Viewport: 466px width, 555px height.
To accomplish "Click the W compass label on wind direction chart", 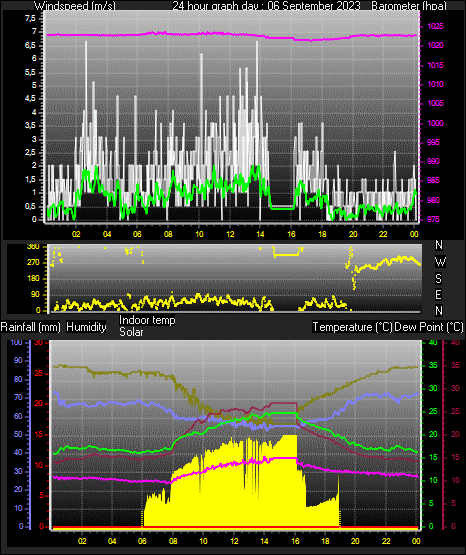I will [x=440, y=262].
